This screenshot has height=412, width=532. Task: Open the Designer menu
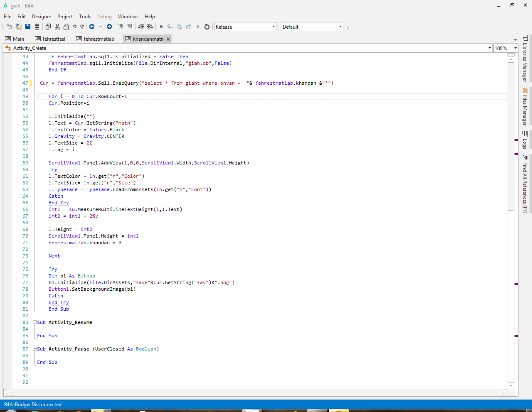click(x=42, y=17)
